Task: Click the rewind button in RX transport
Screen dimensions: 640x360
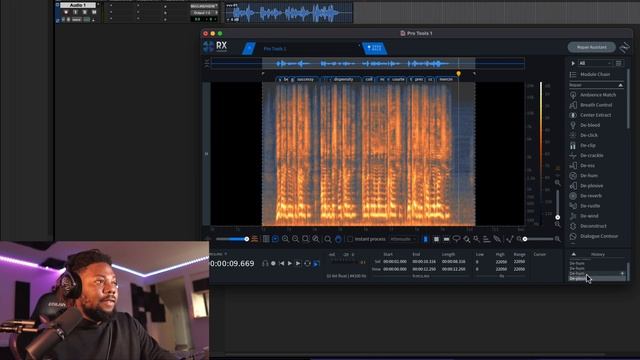Action: point(282,264)
